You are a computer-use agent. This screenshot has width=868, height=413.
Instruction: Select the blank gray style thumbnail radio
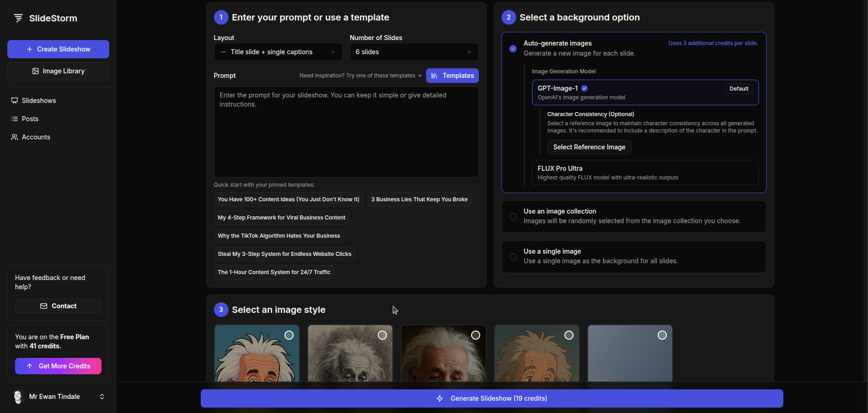tap(662, 335)
